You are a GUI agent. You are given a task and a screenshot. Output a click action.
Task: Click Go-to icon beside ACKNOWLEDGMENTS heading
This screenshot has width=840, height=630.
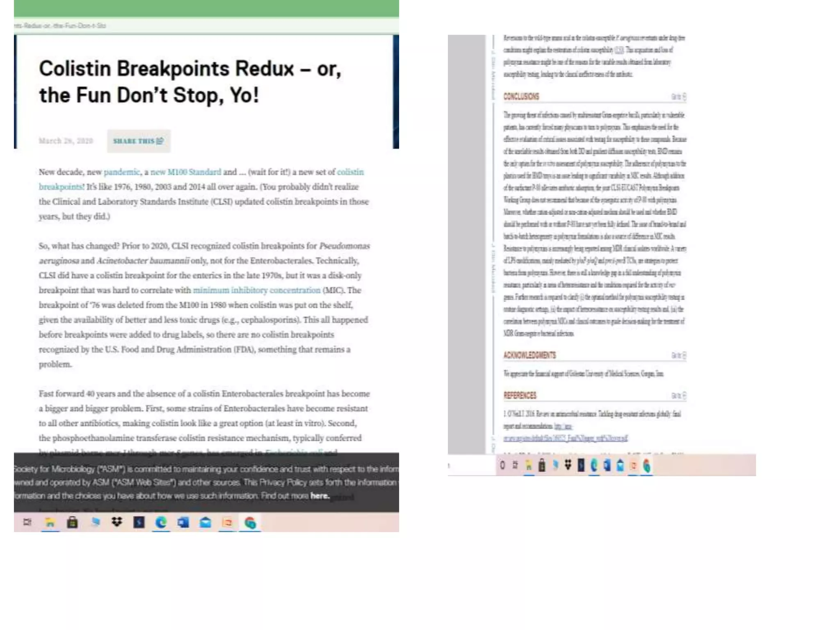[678, 356]
